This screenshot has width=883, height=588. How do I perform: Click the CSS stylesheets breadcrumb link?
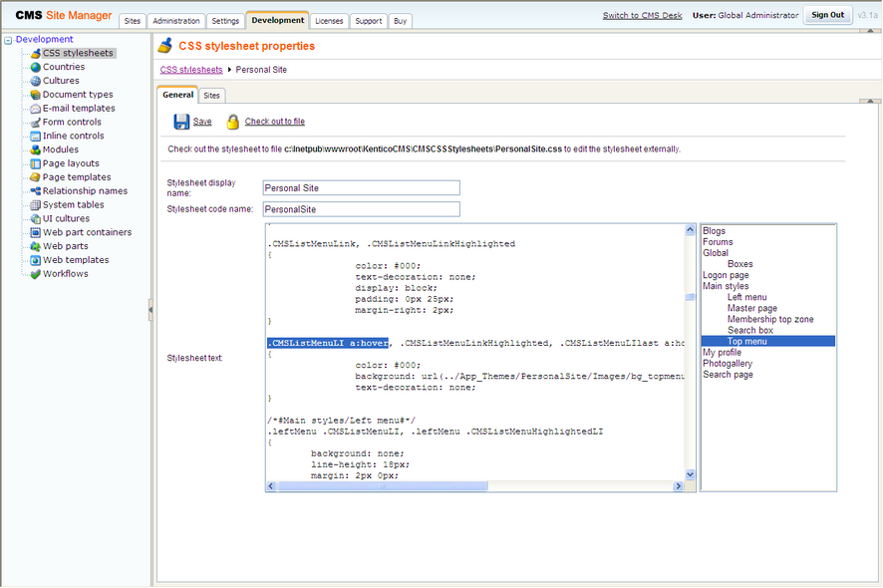coord(191,70)
